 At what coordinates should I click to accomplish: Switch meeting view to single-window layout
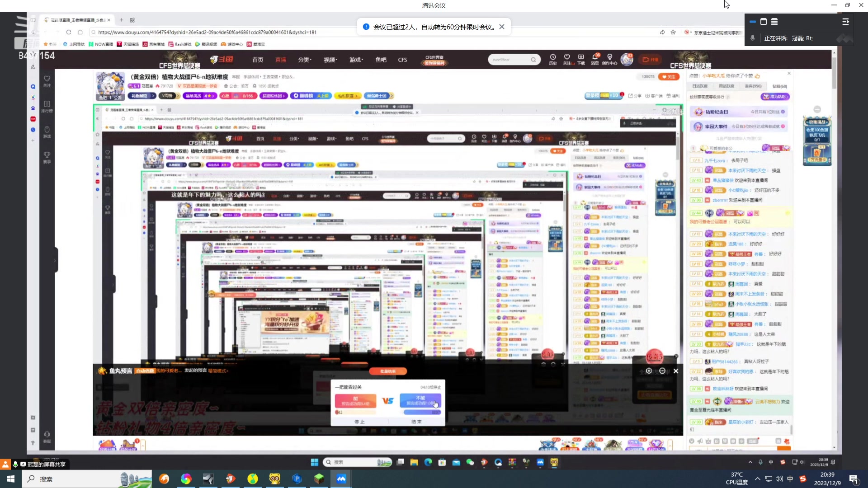764,22
